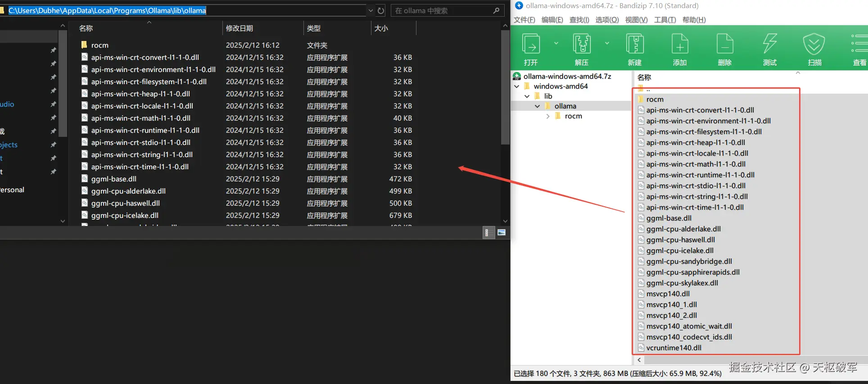Click the rocm folder icon in Explorer list
Image resolution: width=868 pixels, height=384 pixels.
pos(84,45)
